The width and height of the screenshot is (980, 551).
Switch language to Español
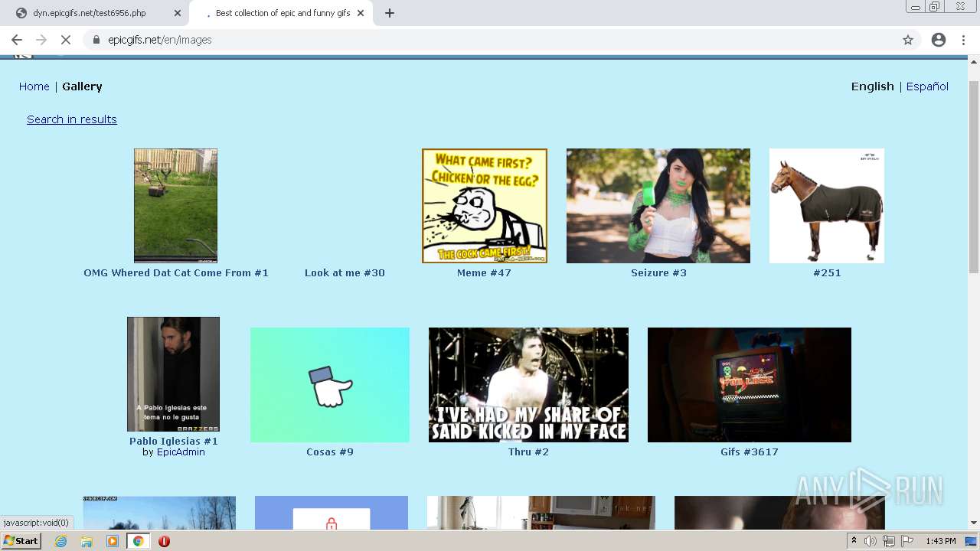pyautogui.click(x=927, y=86)
